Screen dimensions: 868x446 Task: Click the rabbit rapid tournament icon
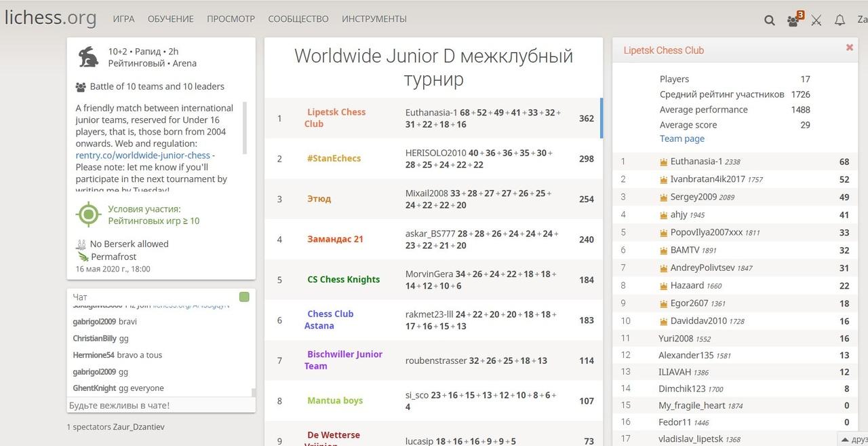tap(88, 57)
